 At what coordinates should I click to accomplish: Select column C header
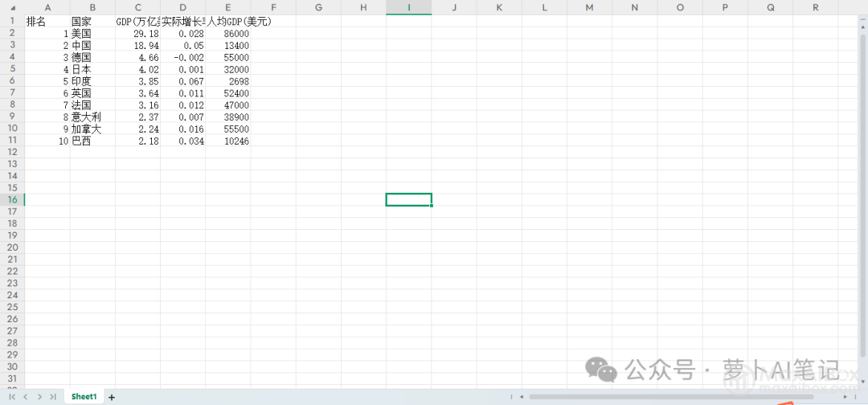click(x=137, y=8)
